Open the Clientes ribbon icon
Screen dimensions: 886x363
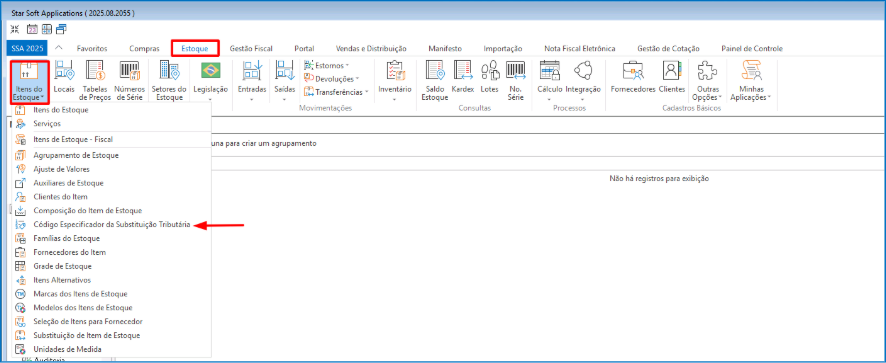671,77
